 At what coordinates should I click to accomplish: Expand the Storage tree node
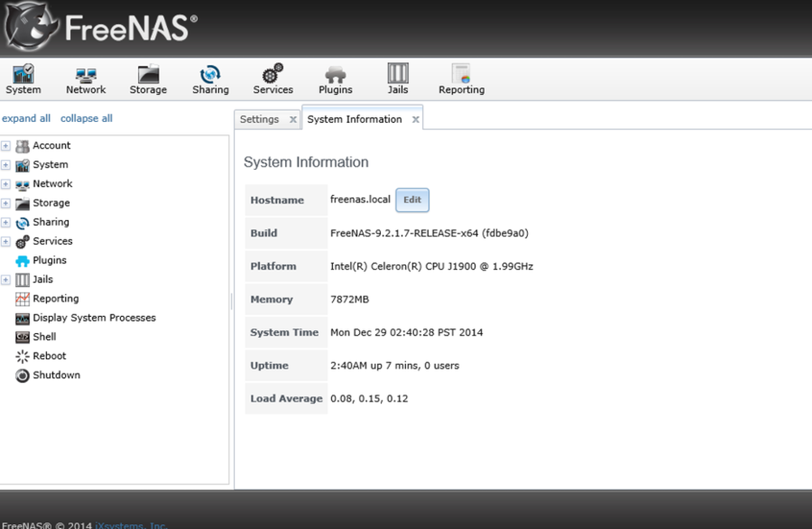pyautogui.click(x=6, y=204)
